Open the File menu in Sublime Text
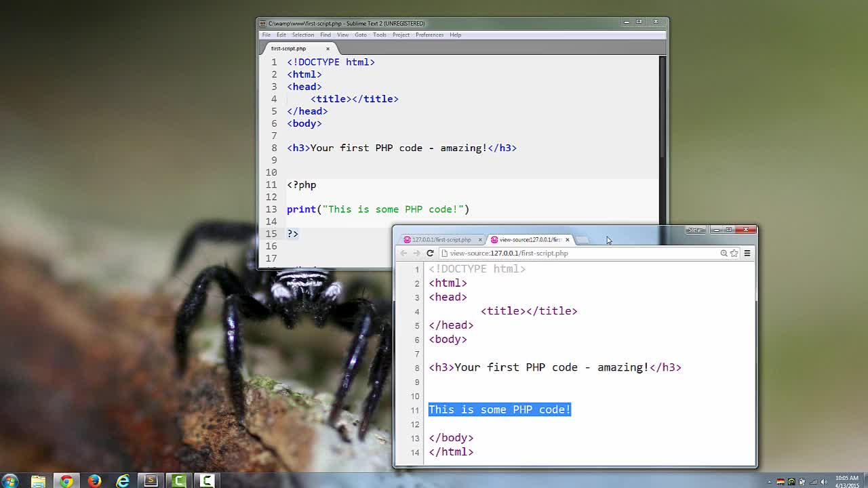The image size is (868, 488). coord(267,35)
